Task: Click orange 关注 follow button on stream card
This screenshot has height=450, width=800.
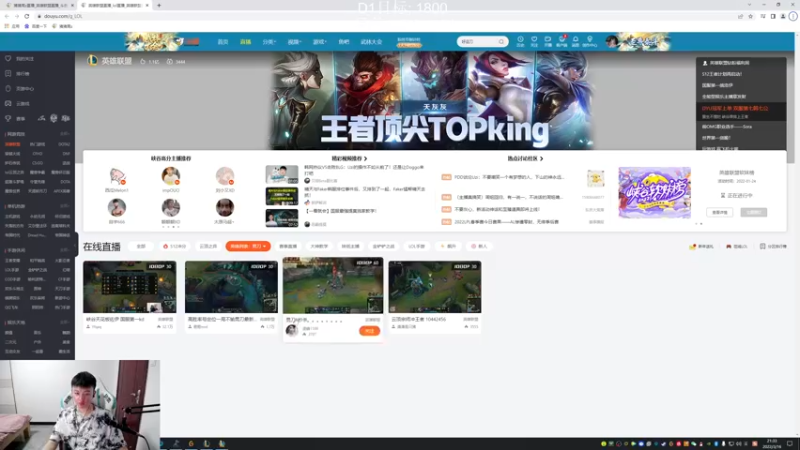Action: (369, 331)
